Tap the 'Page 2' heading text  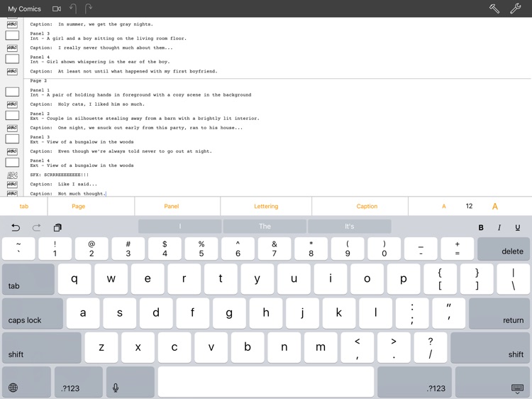tap(38, 81)
